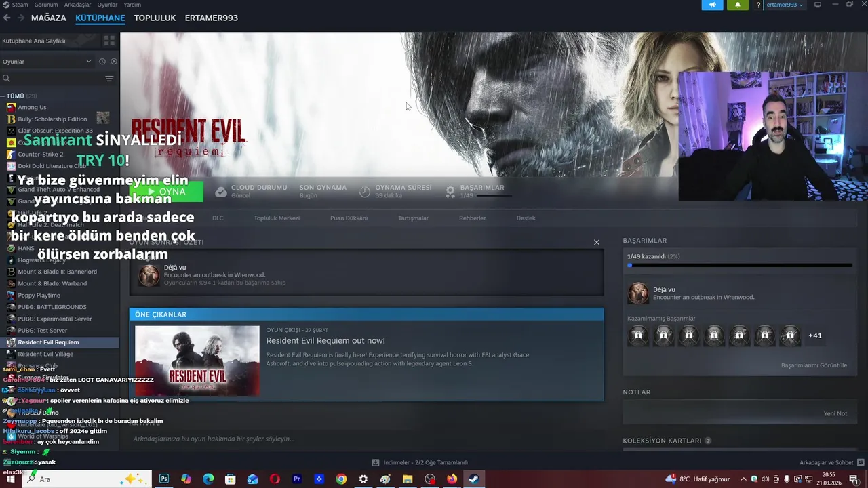
Task: Select Poppy Playtime in the library
Action: [x=39, y=296]
